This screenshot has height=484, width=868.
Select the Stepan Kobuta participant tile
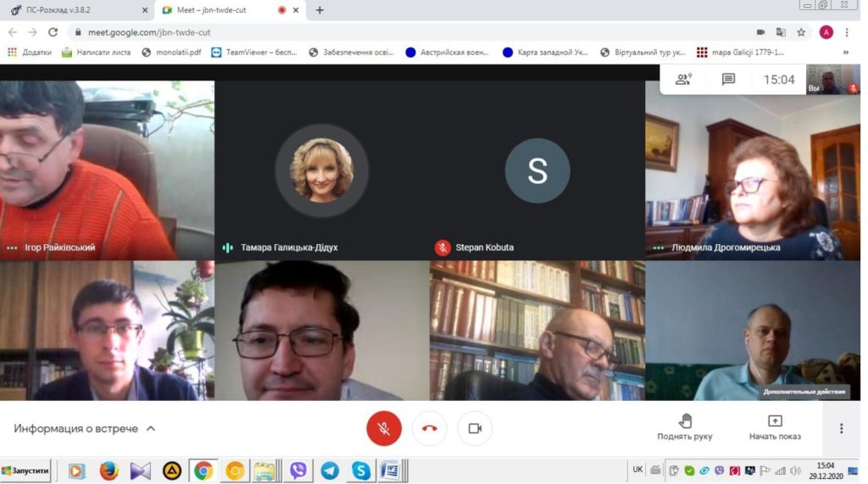click(537, 170)
